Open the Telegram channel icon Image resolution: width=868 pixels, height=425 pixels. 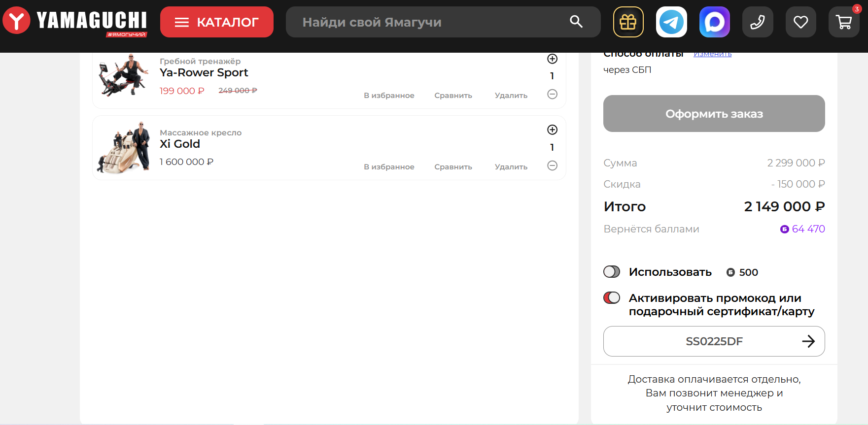point(671,22)
